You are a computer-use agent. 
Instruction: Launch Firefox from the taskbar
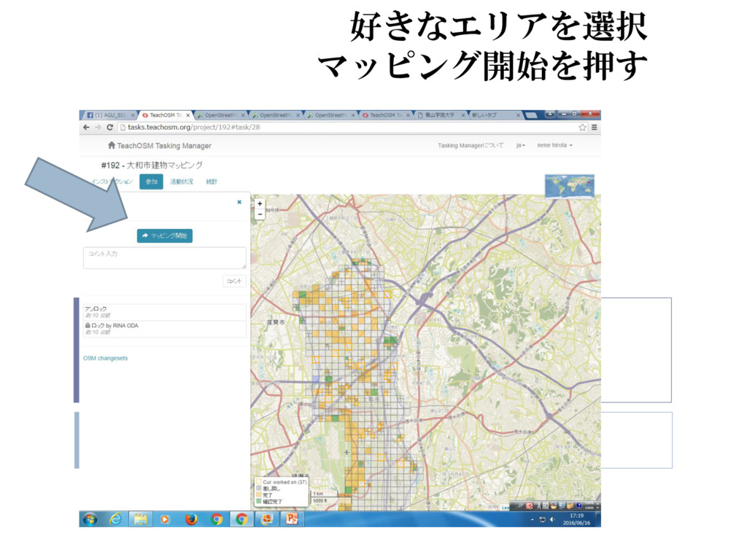(191, 519)
